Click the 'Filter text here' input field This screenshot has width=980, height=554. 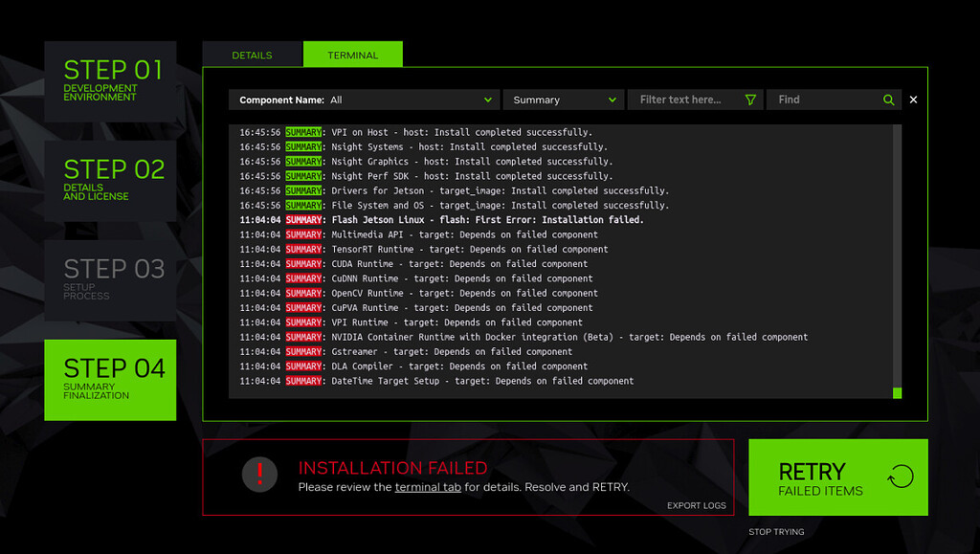684,99
